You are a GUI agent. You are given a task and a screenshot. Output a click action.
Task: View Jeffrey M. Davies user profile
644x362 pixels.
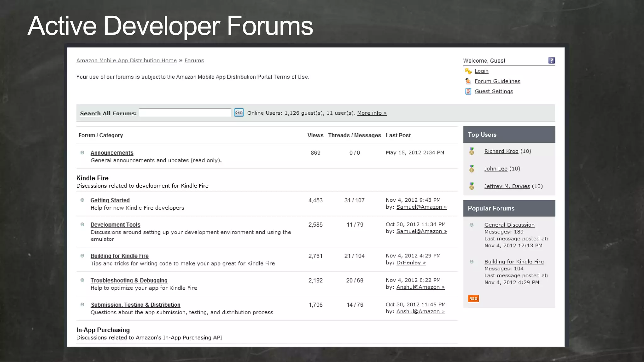pos(507,186)
